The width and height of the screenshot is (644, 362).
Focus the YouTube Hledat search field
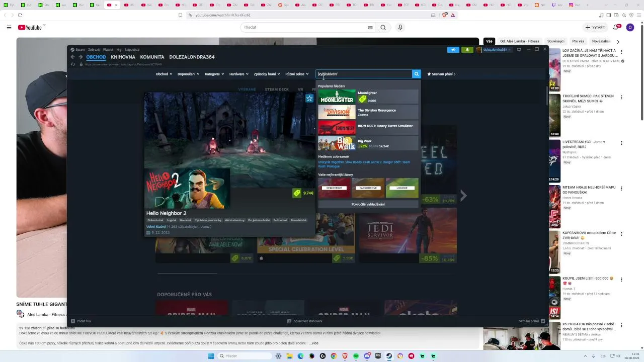coord(304,28)
